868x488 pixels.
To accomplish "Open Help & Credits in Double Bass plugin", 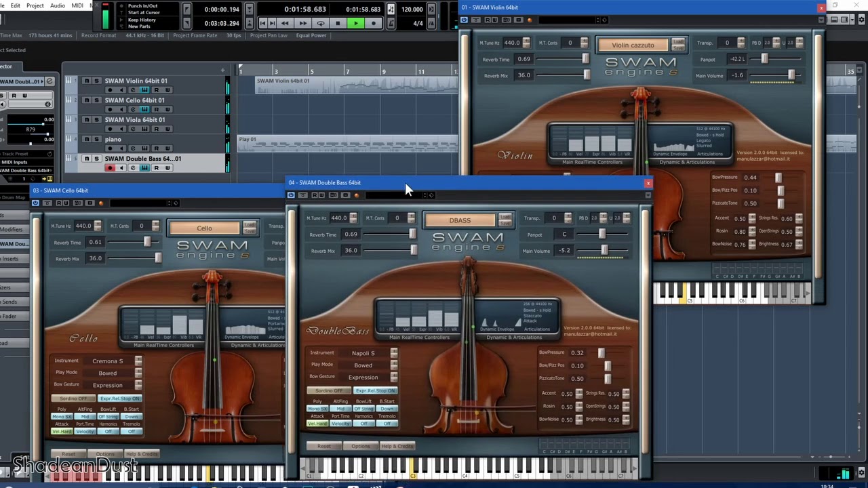I will (397, 446).
